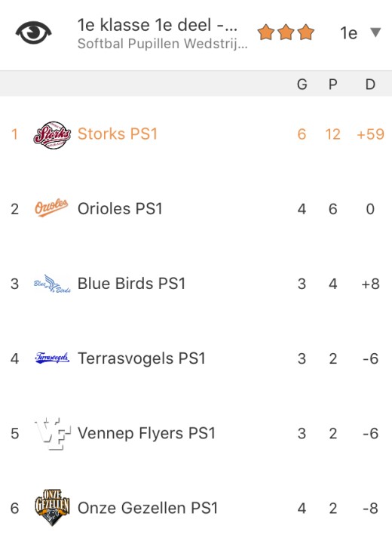The image size is (392, 541).
Task: Sort by the D column header
Action: (x=370, y=85)
